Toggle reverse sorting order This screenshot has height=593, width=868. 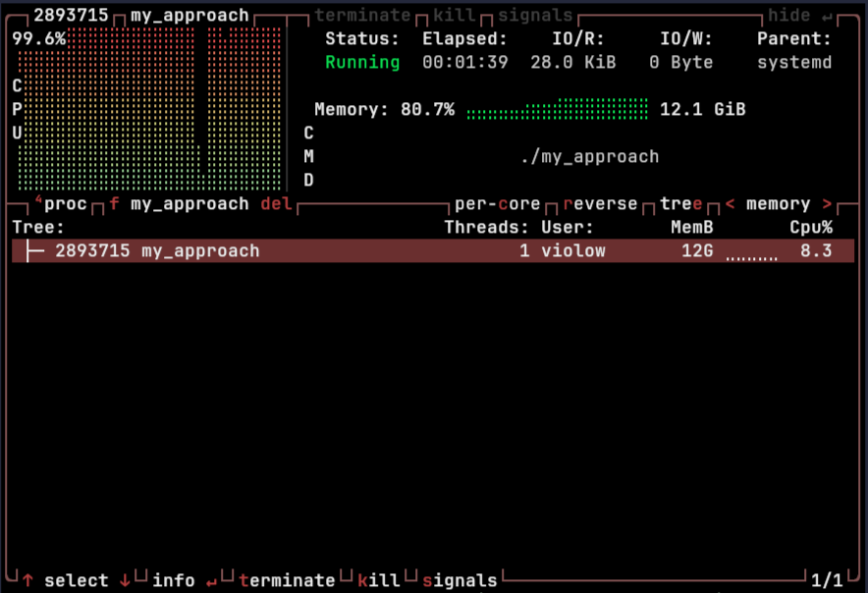tap(600, 204)
